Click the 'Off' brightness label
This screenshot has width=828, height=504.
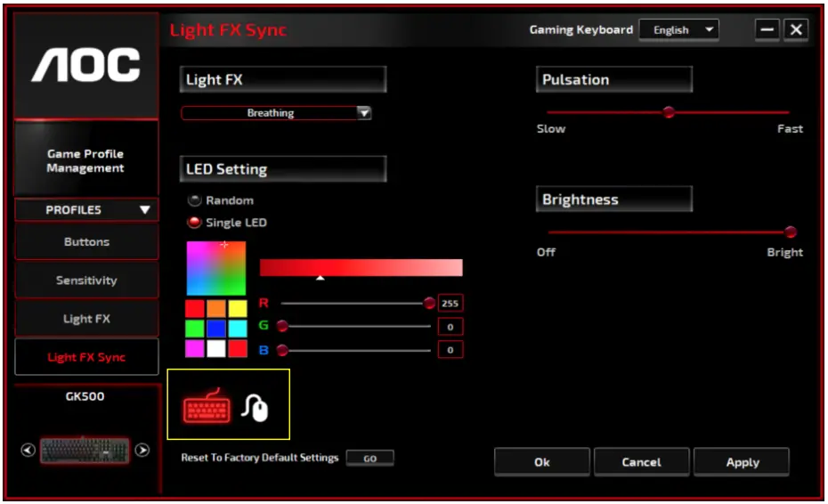[x=546, y=252]
